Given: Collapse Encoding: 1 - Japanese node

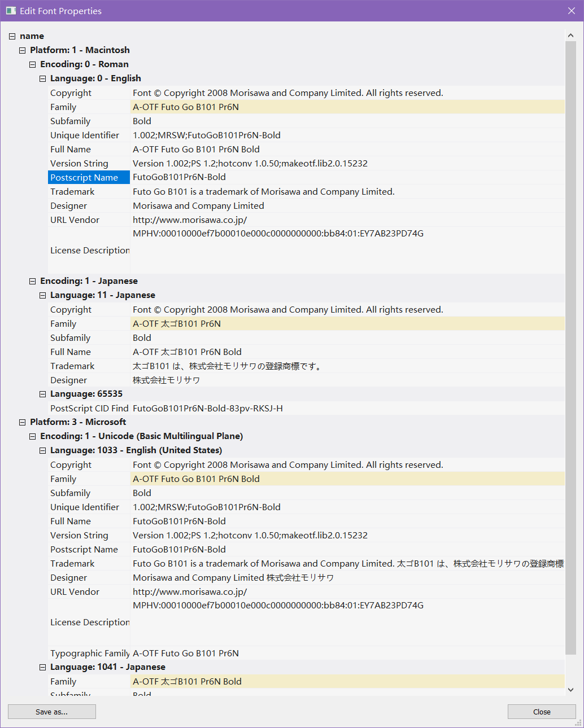Looking at the screenshot, I should [x=32, y=281].
